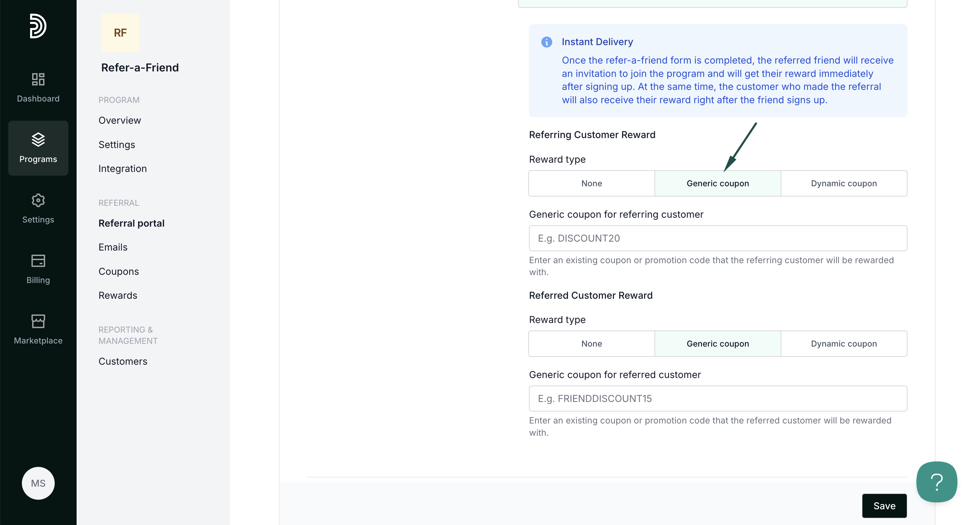
Task: Click the Programs layers icon
Action: [38, 139]
